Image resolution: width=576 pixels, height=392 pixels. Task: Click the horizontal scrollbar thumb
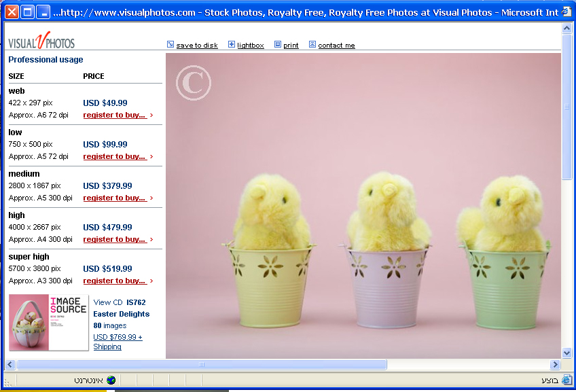(202, 364)
